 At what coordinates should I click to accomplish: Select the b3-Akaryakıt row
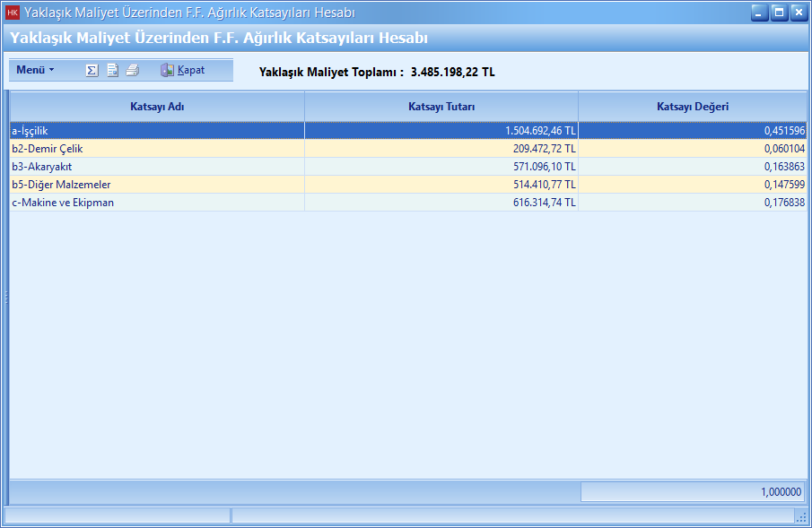157,167
